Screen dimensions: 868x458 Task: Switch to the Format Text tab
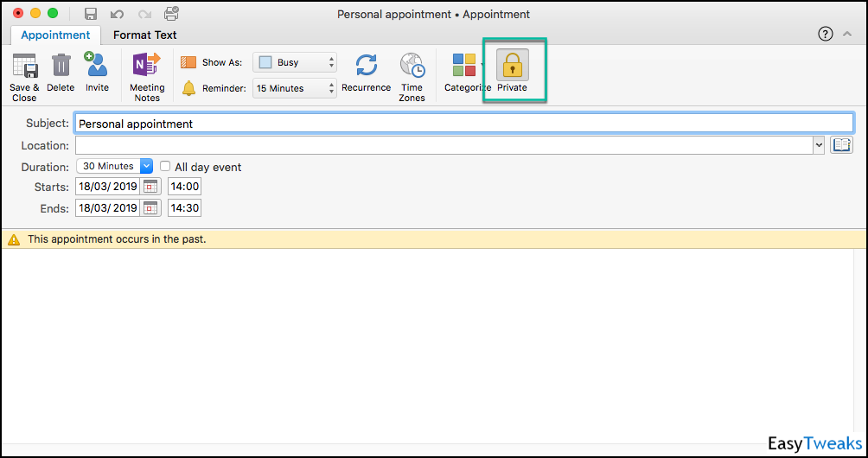[145, 35]
